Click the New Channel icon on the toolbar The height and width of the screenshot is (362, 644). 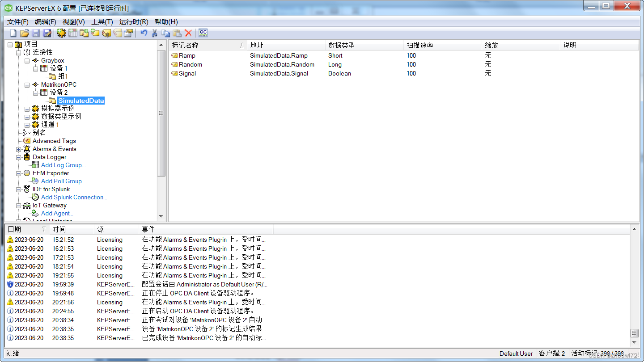[x=62, y=33]
